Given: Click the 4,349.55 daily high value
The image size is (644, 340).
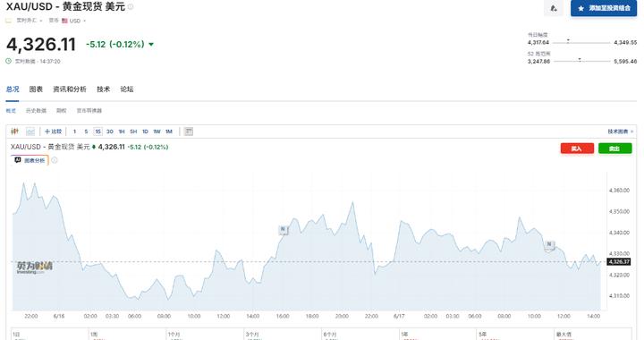Looking at the screenshot, I should (x=625, y=42).
